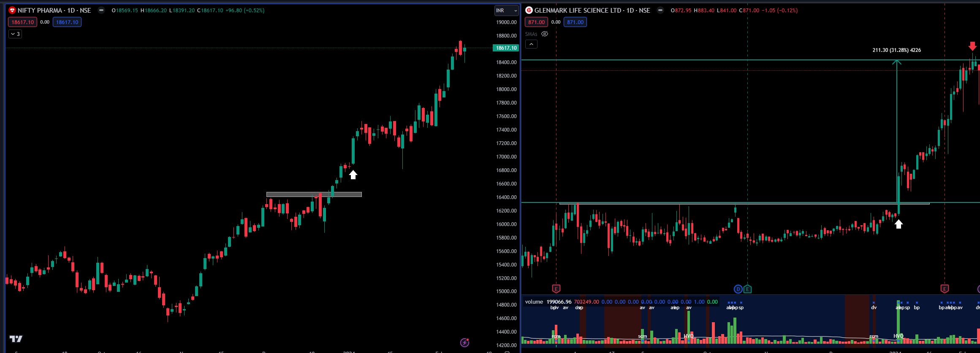Screen dimensions: 980x353
Task: Click the blue dividend D marker
Action: point(738,289)
